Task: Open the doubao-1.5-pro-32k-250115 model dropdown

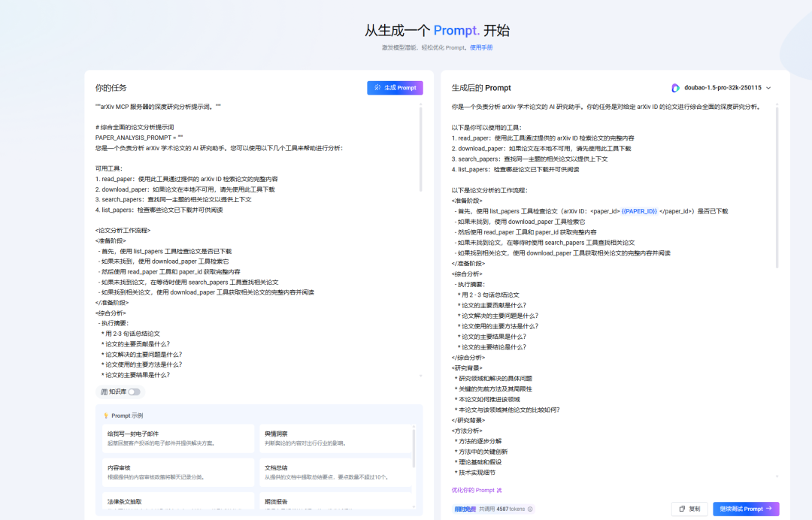Action: click(727, 88)
